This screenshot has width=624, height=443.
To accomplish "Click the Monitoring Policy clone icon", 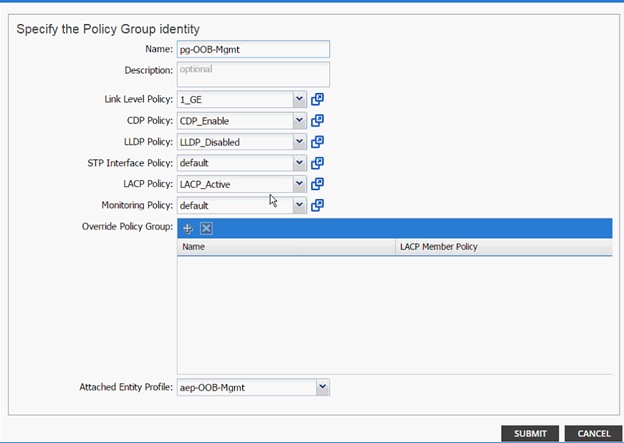I will pos(317,205).
